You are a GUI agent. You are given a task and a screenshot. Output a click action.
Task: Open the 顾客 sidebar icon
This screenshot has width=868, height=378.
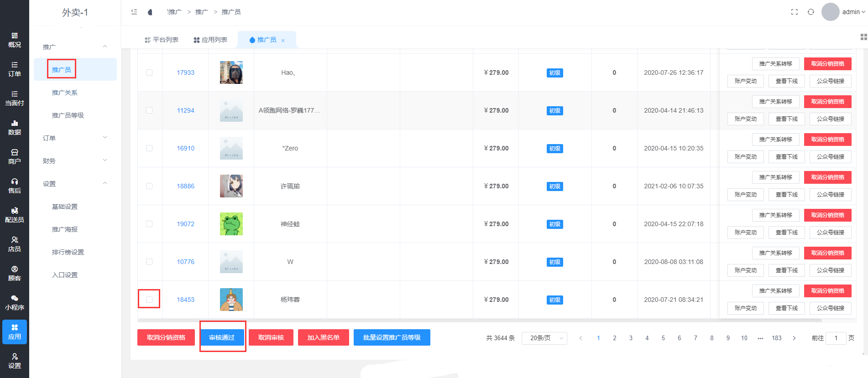coord(15,274)
